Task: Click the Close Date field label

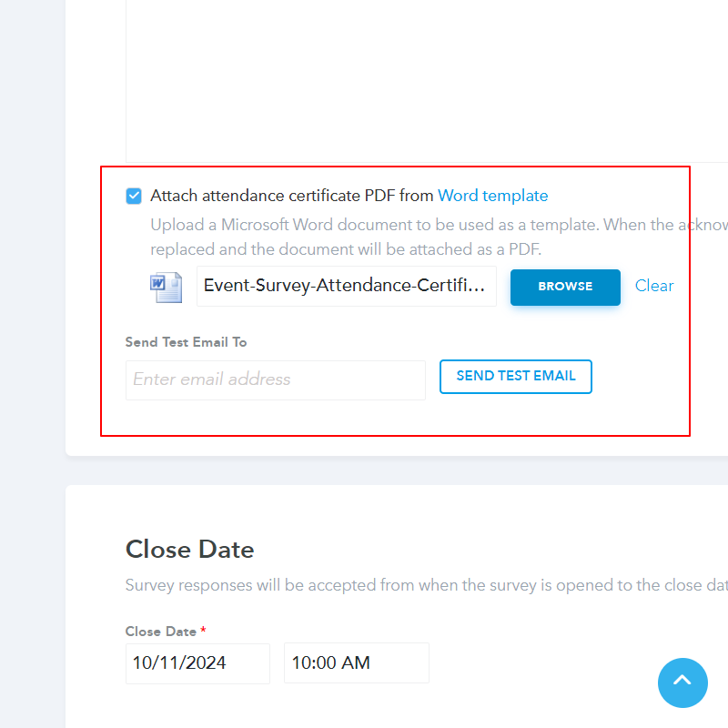Action: (x=160, y=632)
